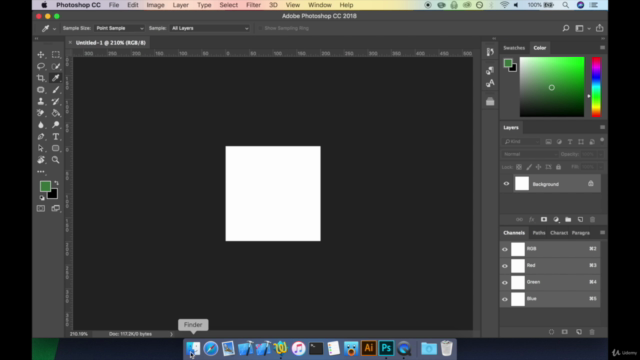640x360 pixels.
Task: Select the History Brush tool
Action: pyautogui.click(x=56, y=101)
